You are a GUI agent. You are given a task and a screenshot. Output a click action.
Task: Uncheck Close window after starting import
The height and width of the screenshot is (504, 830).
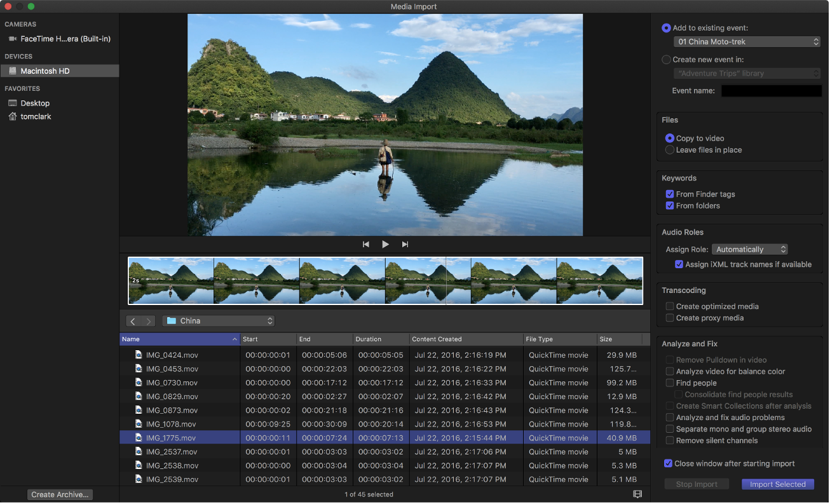pyautogui.click(x=668, y=463)
